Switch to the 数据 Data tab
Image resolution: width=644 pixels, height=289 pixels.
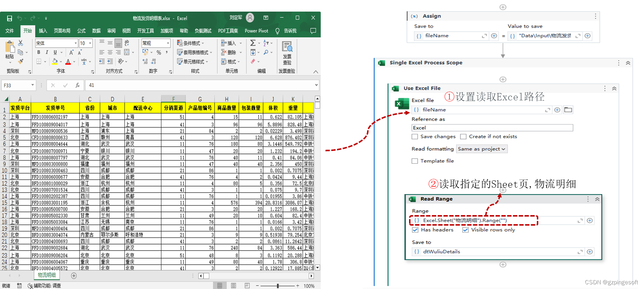coord(96,31)
